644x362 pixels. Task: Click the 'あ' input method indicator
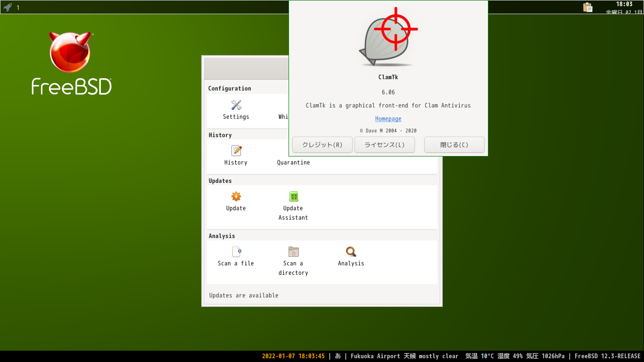[x=338, y=356]
